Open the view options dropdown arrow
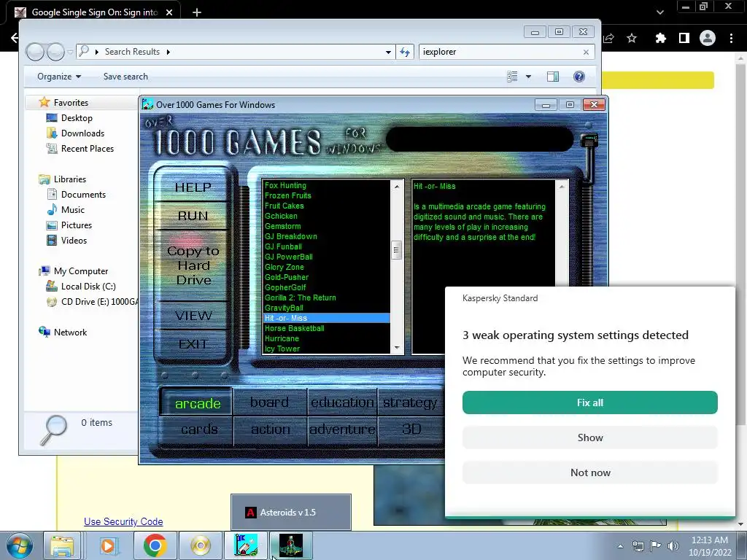 click(528, 77)
